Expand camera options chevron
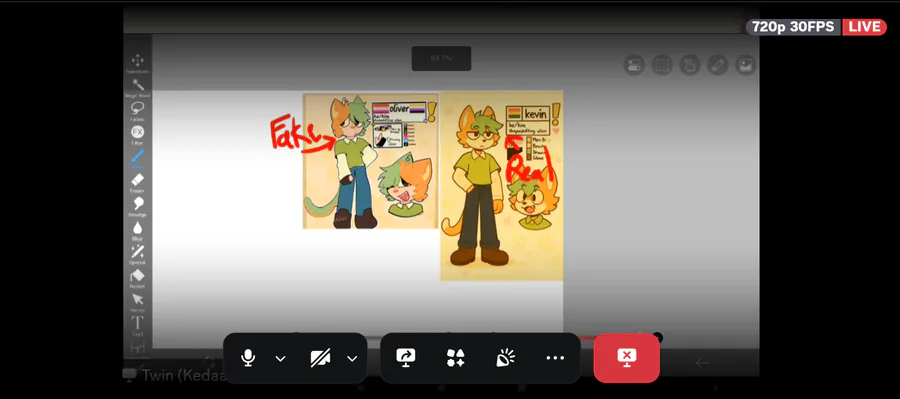The width and height of the screenshot is (900, 399). click(352, 359)
